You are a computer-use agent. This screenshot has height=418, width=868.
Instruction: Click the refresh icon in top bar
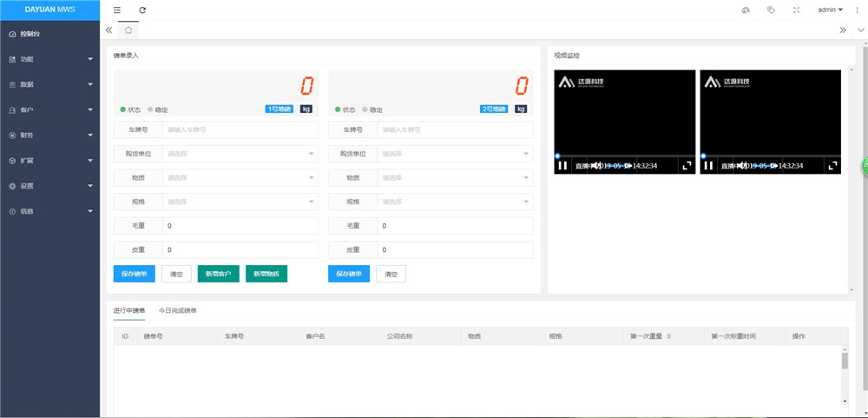(142, 10)
